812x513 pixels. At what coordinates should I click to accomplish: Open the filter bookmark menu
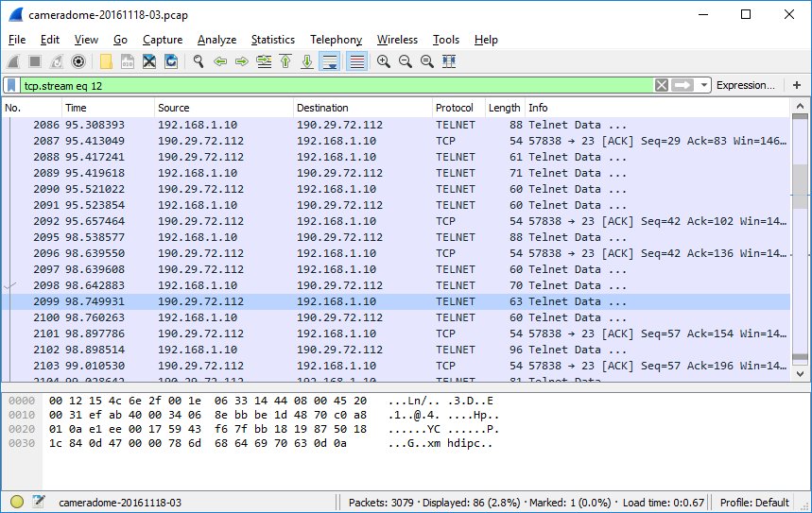tap(11, 85)
